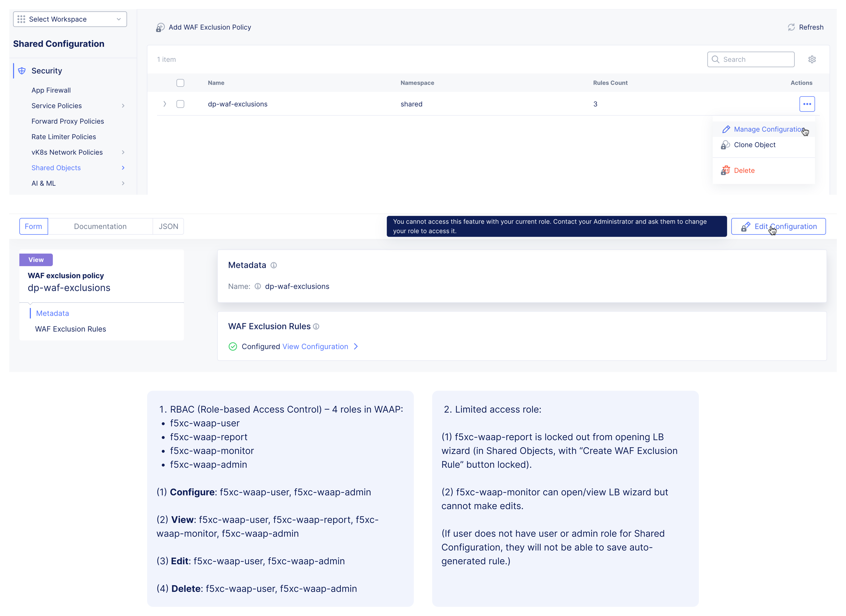846x616 pixels.
Task: Open the Select Workspace dropdown
Action: (x=70, y=19)
